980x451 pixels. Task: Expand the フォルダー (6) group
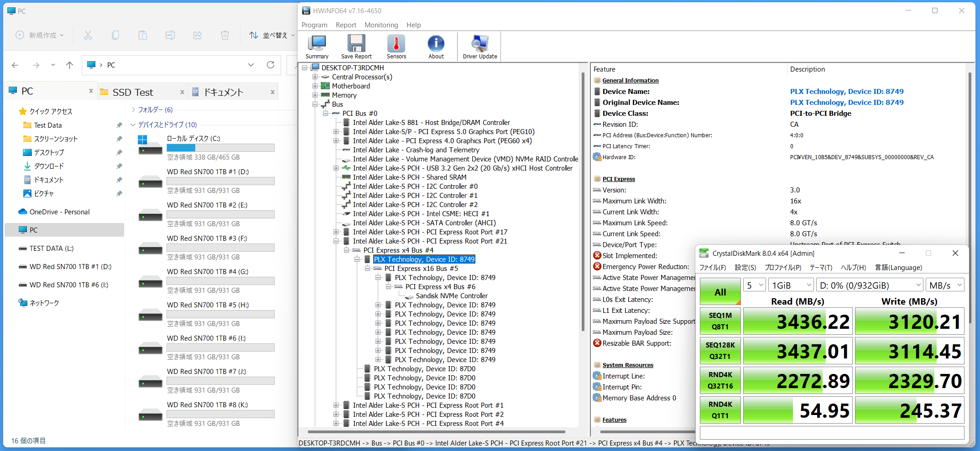coord(133,109)
